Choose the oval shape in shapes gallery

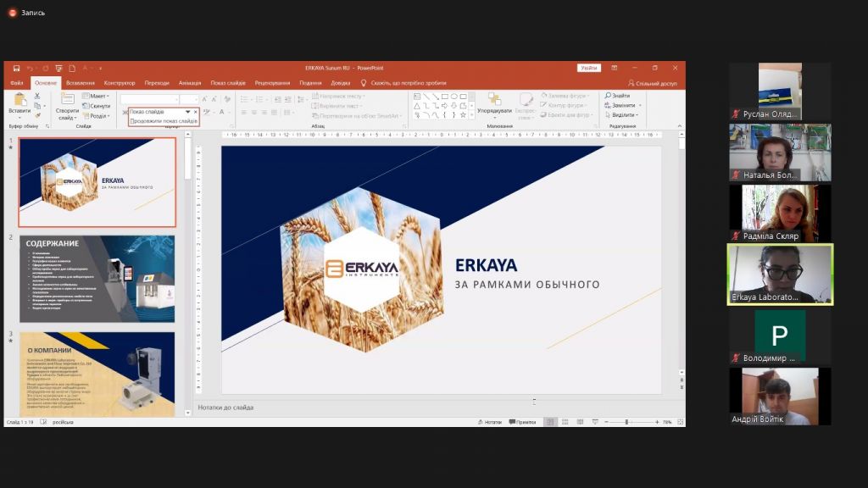tap(454, 97)
